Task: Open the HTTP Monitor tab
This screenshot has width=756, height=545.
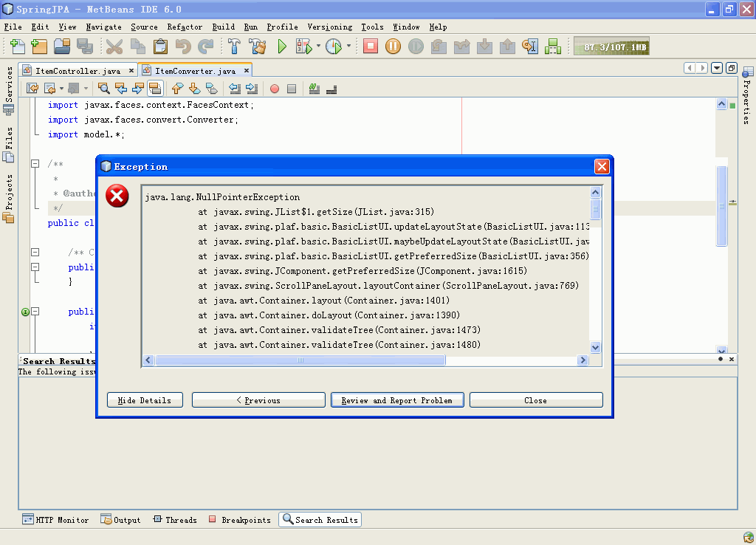Action: 56,520
